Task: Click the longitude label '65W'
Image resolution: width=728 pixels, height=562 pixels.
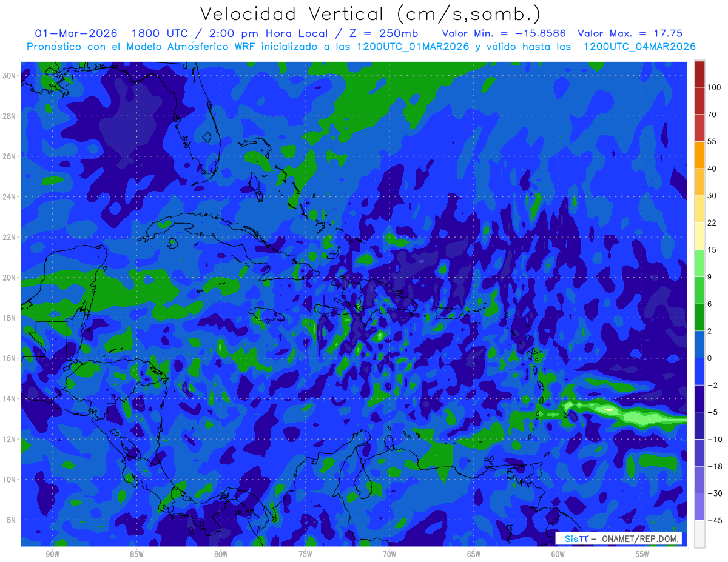Action: [x=474, y=554]
